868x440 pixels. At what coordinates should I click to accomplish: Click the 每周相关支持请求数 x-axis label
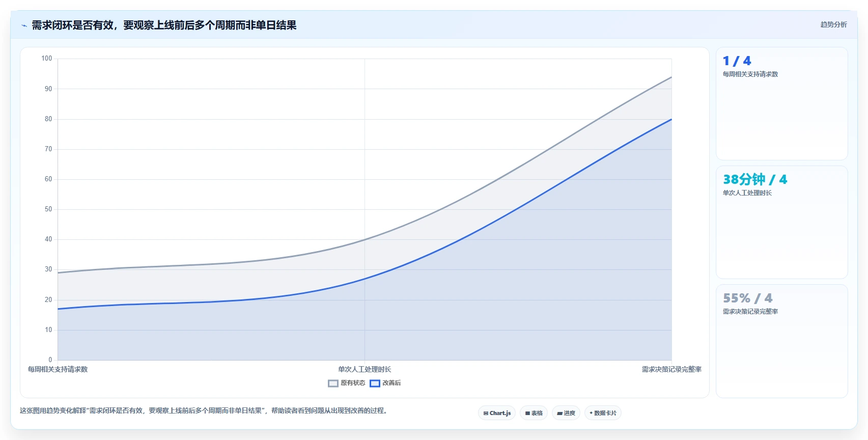pos(58,369)
